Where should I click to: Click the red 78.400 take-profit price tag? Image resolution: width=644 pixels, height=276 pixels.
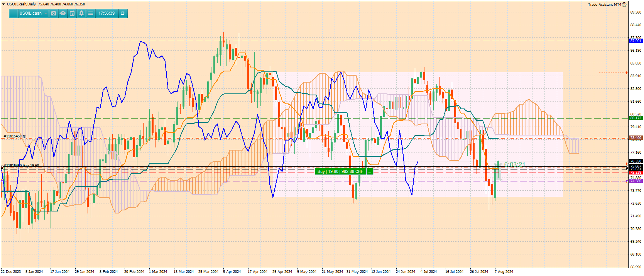(x=636, y=138)
